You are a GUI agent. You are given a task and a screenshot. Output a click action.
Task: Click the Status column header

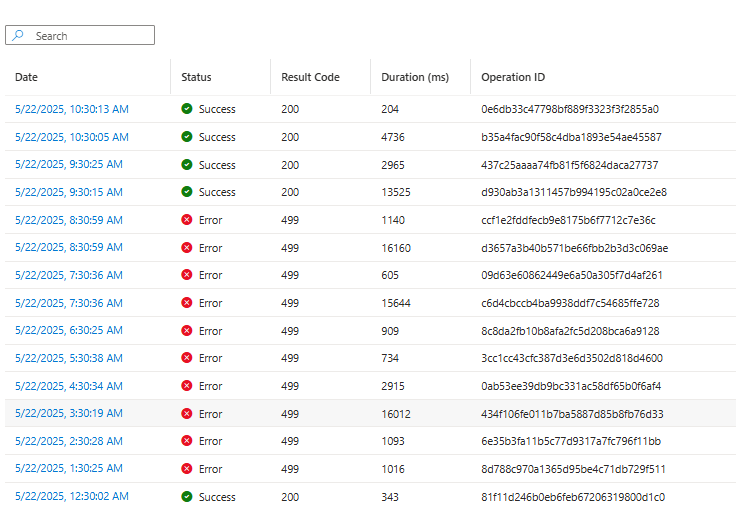point(196,77)
